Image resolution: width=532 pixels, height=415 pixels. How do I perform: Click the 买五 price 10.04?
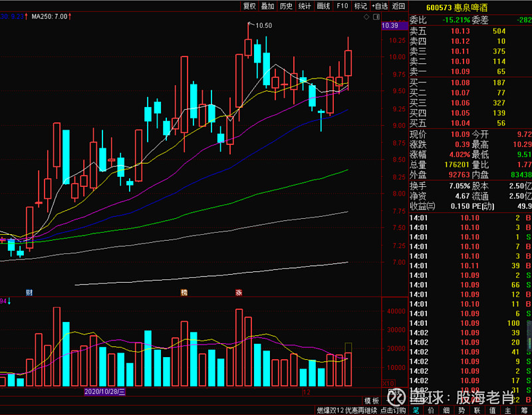tap(460, 123)
